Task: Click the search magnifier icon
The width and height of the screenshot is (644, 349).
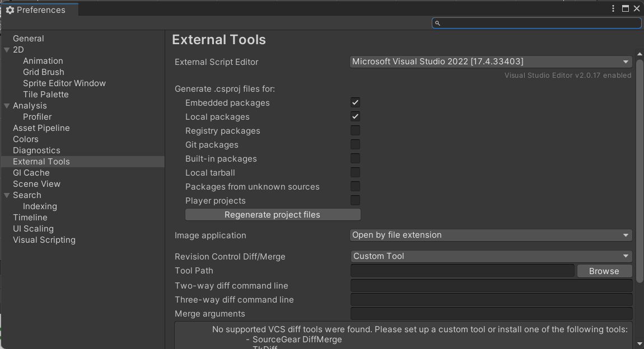Action: point(438,23)
